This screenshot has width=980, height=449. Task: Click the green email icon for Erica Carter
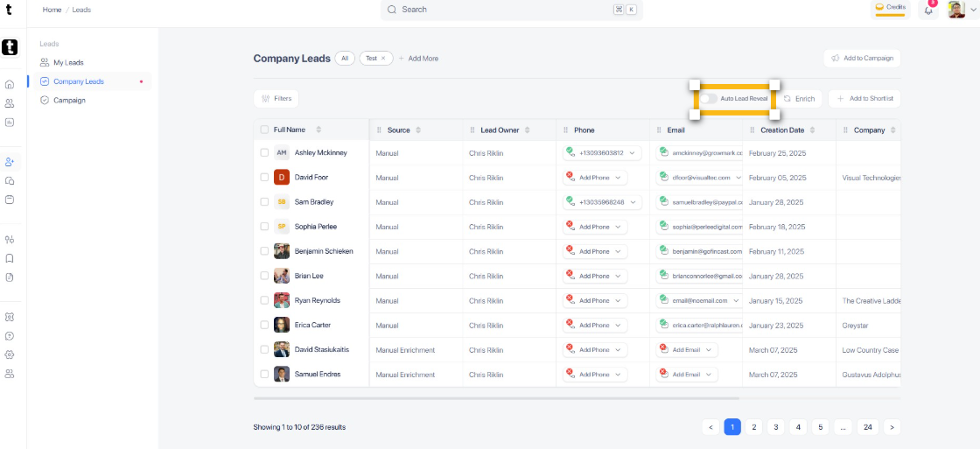[x=663, y=325]
